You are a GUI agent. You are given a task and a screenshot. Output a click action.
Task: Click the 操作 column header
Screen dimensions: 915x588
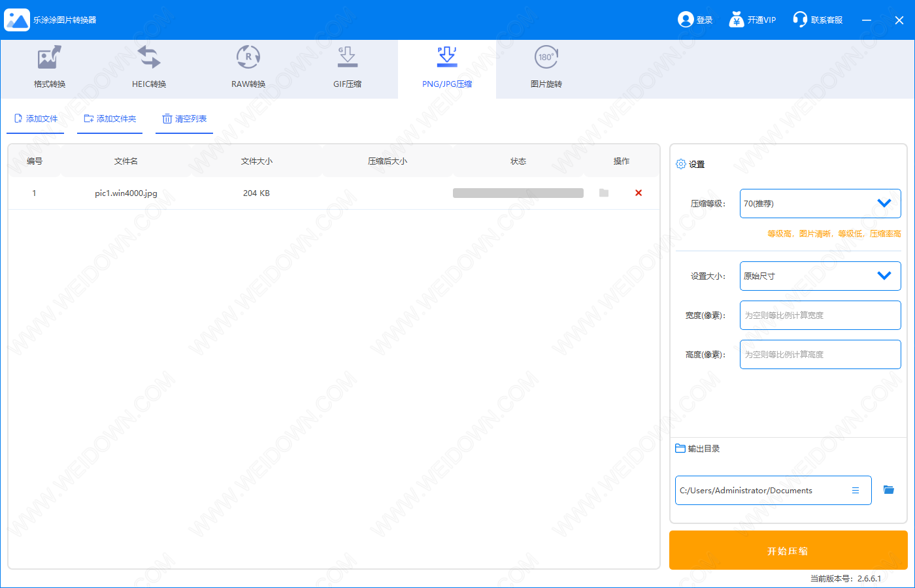click(622, 161)
